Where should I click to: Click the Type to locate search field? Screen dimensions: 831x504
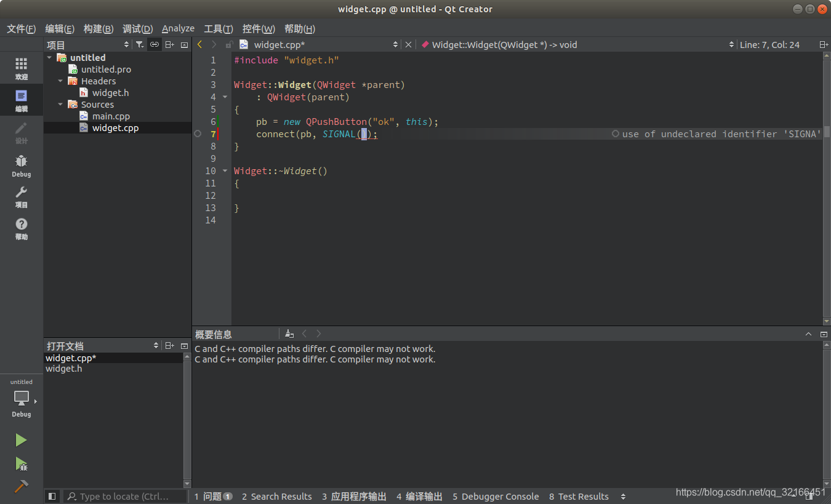pos(125,496)
